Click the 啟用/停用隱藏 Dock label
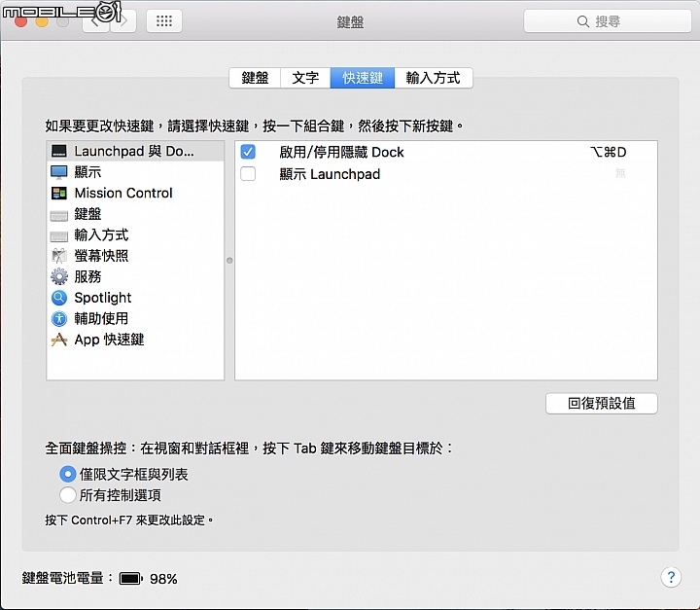The height and width of the screenshot is (610, 700). (x=341, y=153)
